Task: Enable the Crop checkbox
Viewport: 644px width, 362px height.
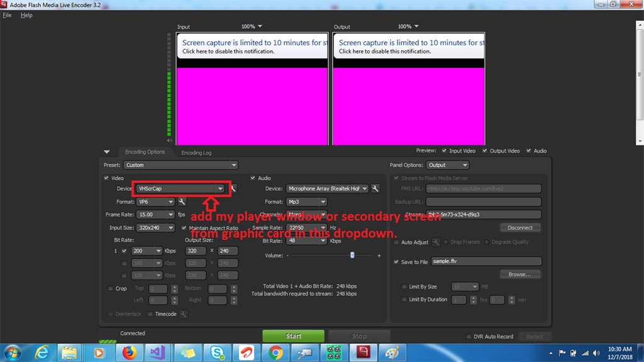Action: pyautogui.click(x=110, y=288)
